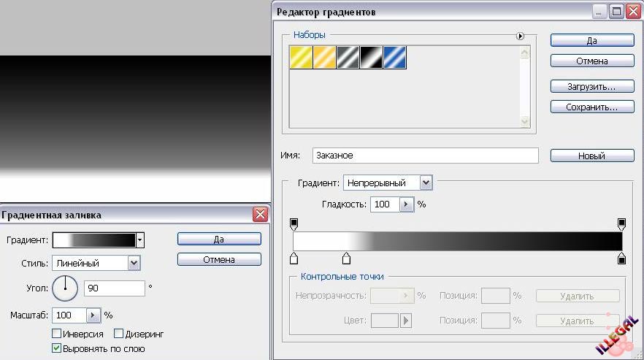Click the right opacity stop above gradient bar
Viewport: 644px width, 360px height.
[621, 223]
